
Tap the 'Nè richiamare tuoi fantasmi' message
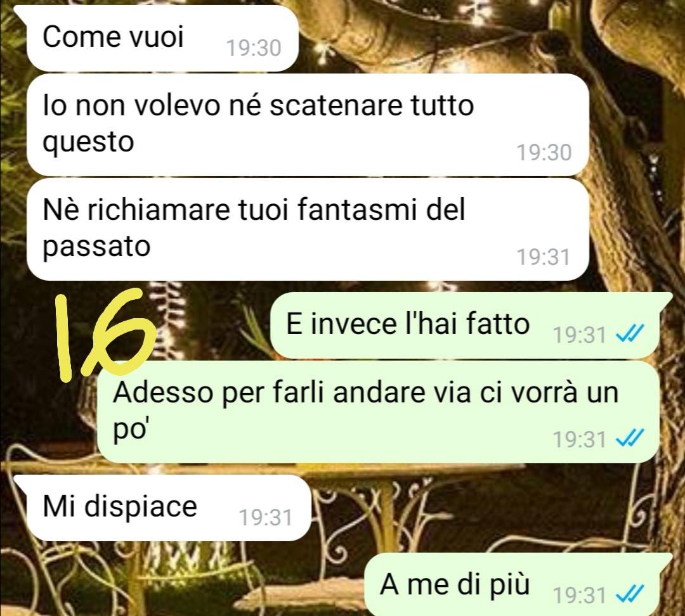(x=308, y=229)
